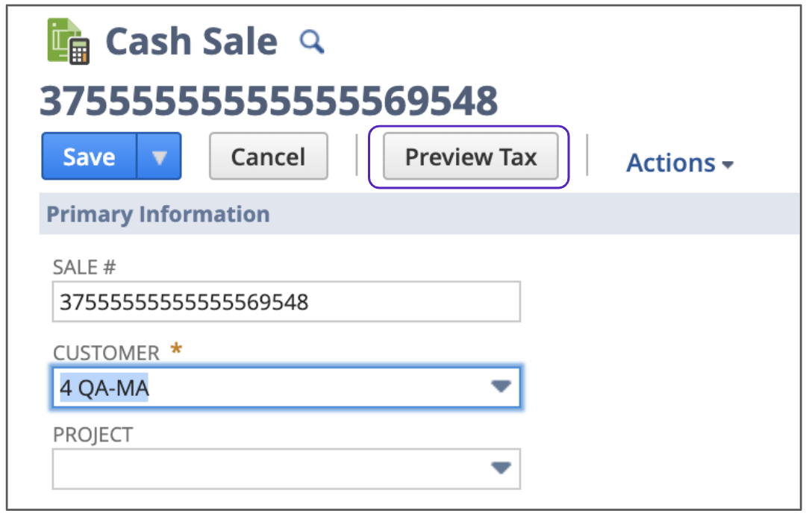
Task: Click the small caret next to Actions
Action: [x=728, y=165]
